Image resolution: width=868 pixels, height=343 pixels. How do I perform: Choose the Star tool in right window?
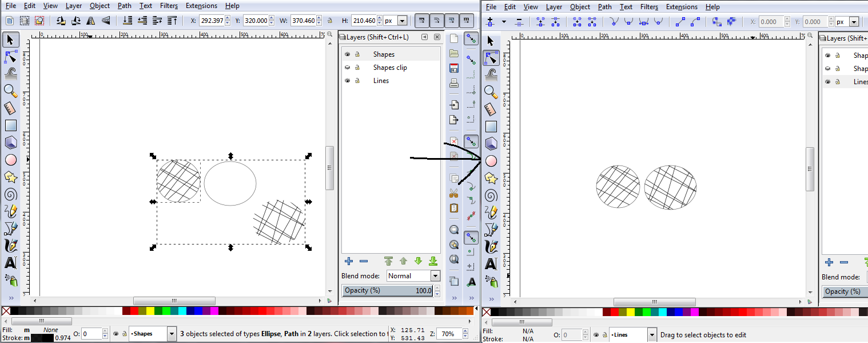point(491,179)
